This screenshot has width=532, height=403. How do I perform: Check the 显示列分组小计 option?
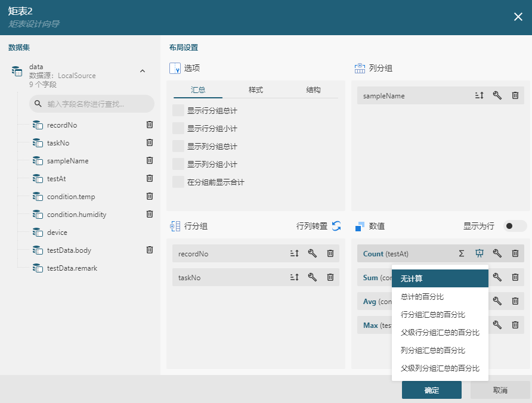tap(178, 164)
